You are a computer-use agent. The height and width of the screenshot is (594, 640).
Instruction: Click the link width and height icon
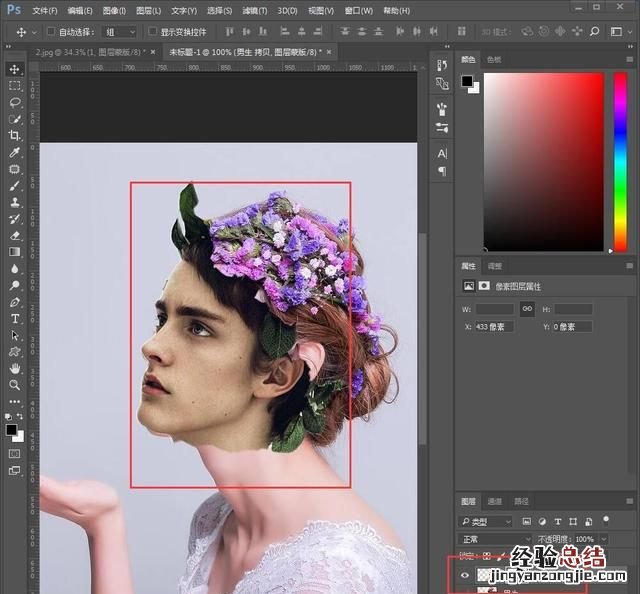pos(526,309)
